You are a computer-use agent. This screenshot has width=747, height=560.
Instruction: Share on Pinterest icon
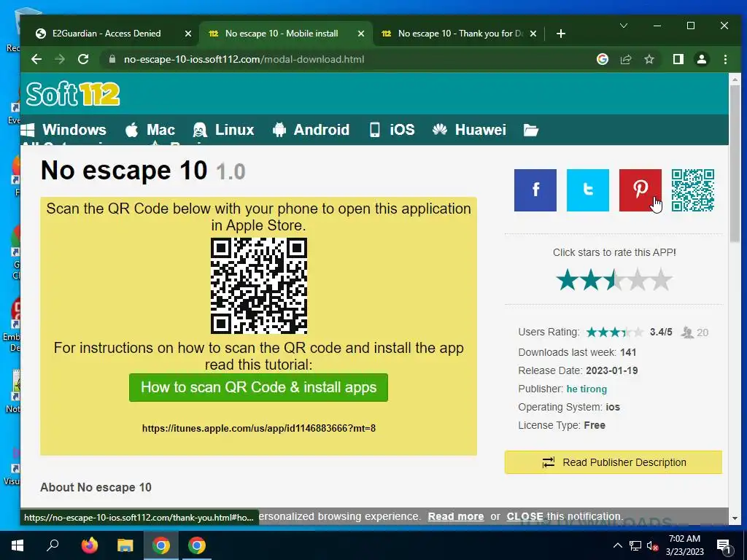click(640, 190)
